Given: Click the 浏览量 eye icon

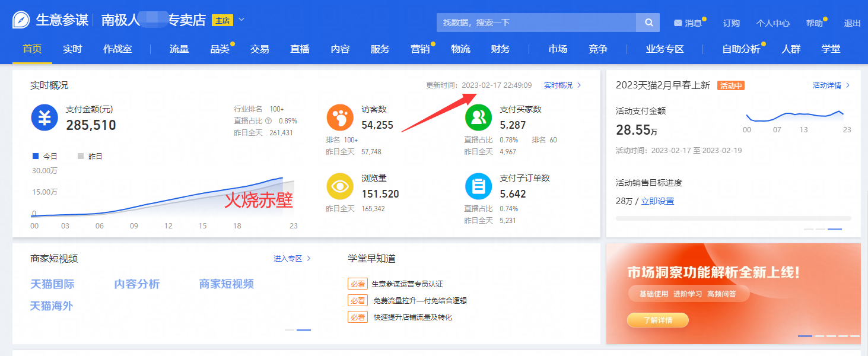Looking at the screenshot, I should (340, 186).
